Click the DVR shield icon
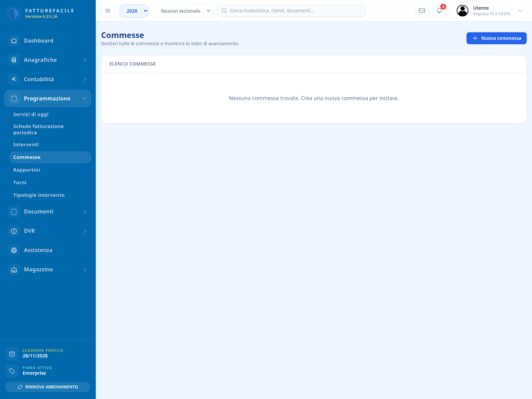The width and height of the screenshot is (532, 399). [x=14, y=231]
